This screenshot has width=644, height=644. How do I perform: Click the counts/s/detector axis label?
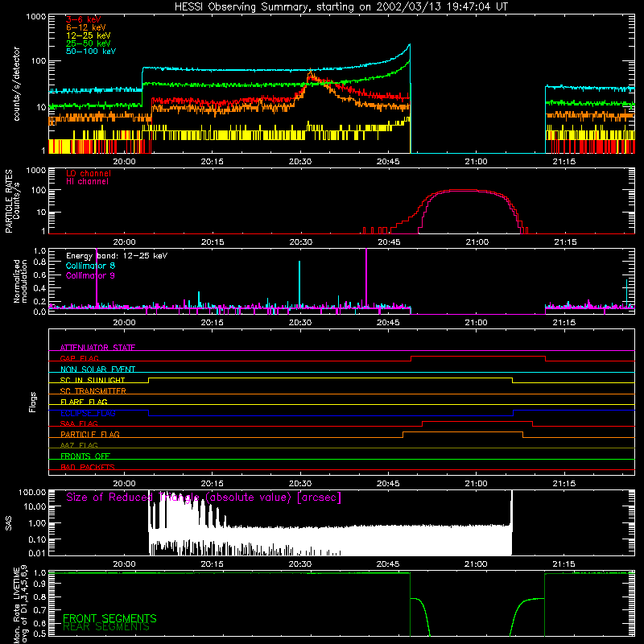coord(17,84)
